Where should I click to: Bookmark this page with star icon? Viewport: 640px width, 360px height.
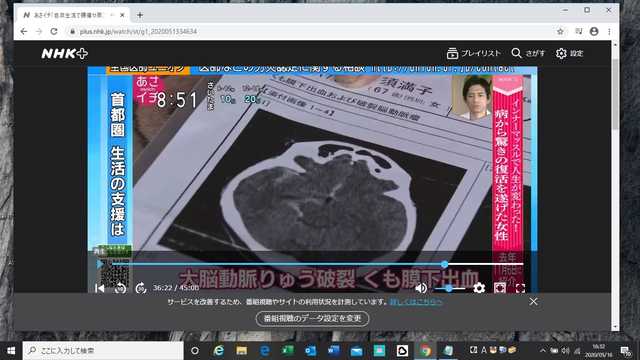click(x=560, y=31)
